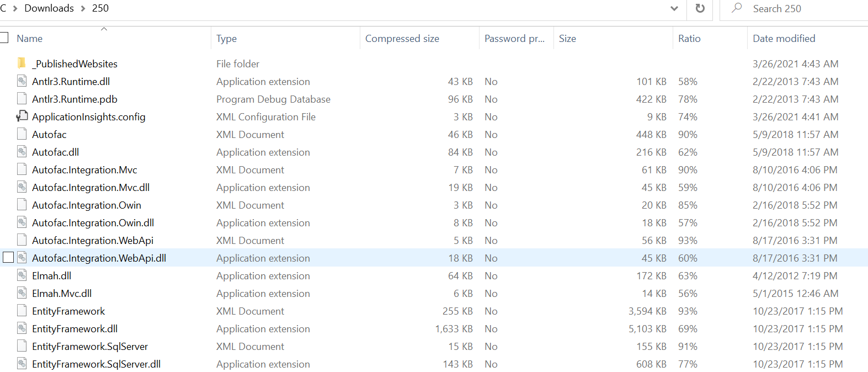The height and width of the screenshot is (372, 868).
Task: Click the 422 KB size cell
Action: click(651, 99)
